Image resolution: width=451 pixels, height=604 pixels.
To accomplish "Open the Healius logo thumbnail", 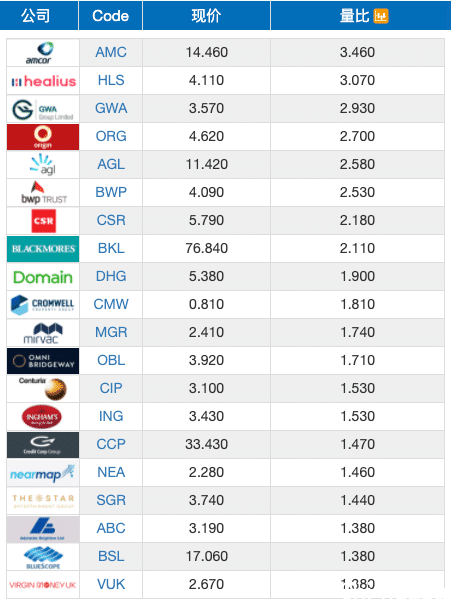I will (43, 81).
